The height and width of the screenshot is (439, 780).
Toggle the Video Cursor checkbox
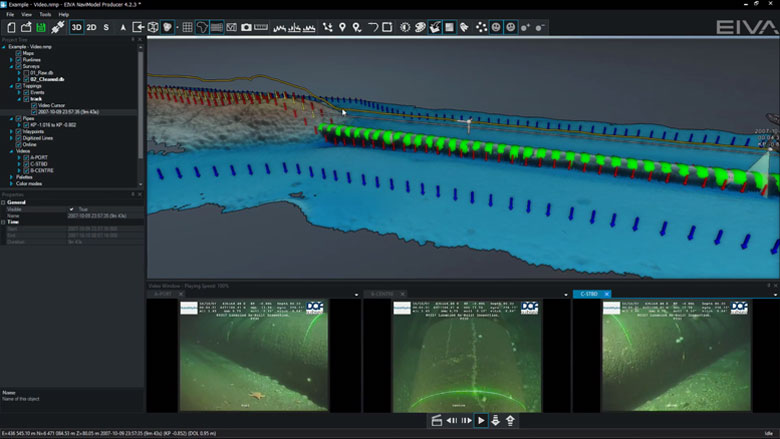pos(33,105)
